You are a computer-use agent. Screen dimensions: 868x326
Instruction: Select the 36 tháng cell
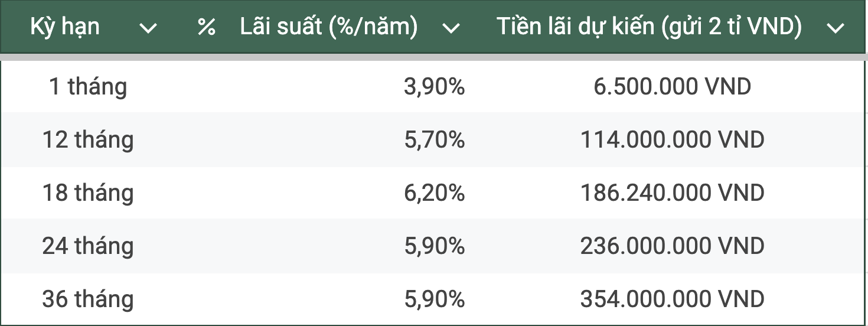coord(88,299)
